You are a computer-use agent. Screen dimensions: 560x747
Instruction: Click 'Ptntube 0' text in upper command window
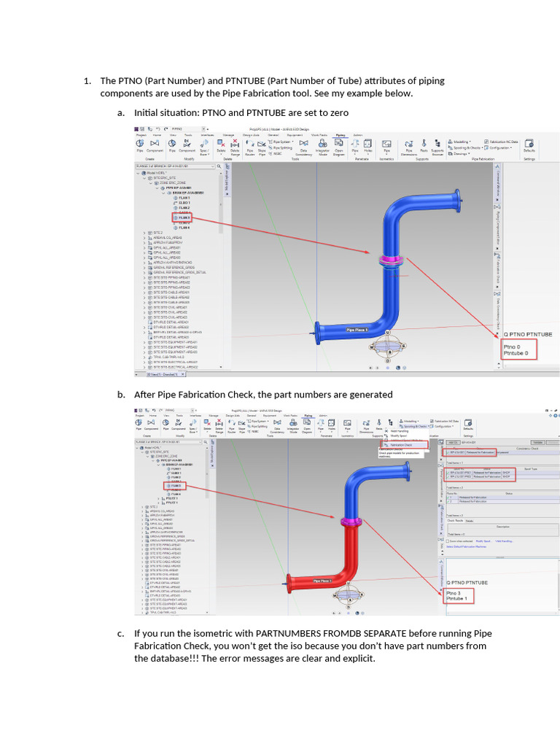tap(516, 353)
